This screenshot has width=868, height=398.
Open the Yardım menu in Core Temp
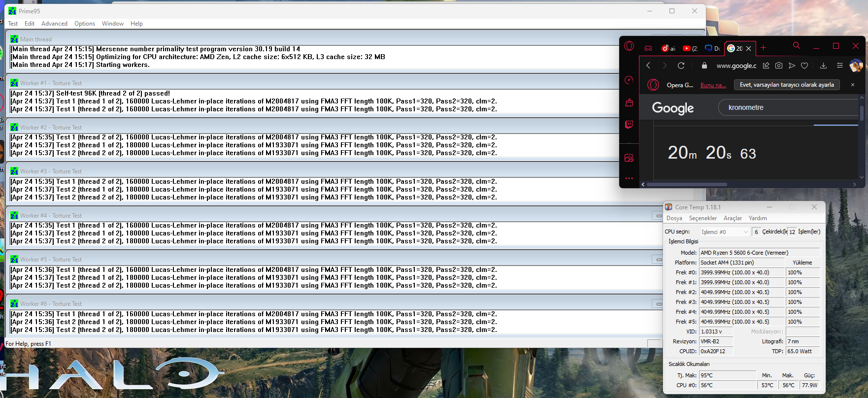(x=758, y=218)
